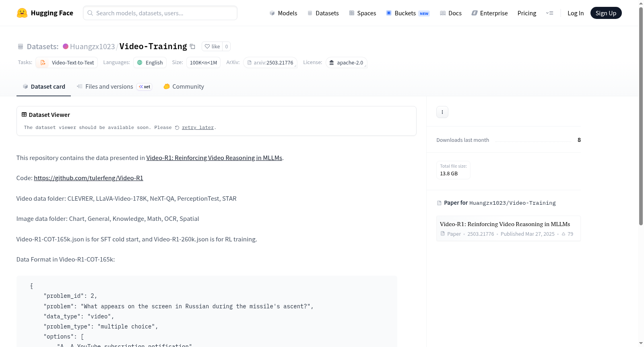Copy dataset name with the copy icon
This screenshot has width=644, height=347.
pyautogui.click(x=192, y=46)
